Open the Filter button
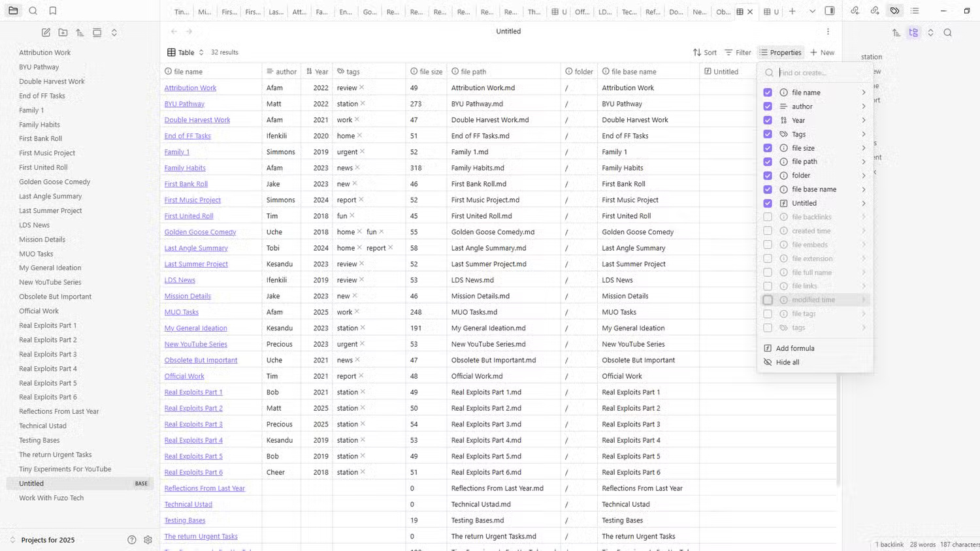The height and width of the screenshot is (551, 980). point(738,52)
